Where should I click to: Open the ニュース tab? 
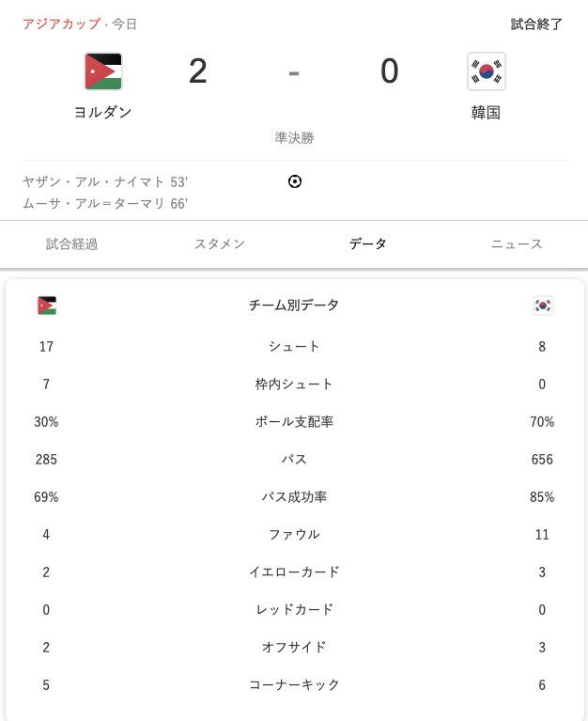pyautogui.click(x=517, y=244)
